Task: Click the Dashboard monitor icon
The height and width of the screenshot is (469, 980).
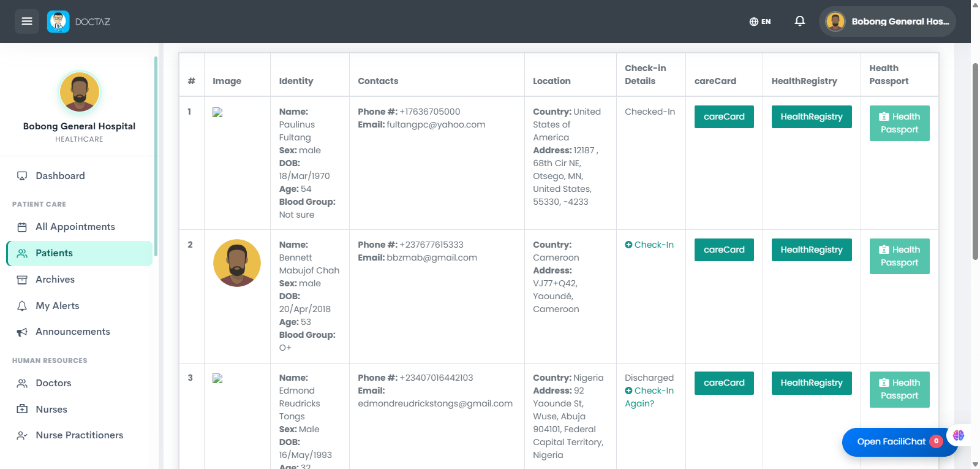Action: 22,176
